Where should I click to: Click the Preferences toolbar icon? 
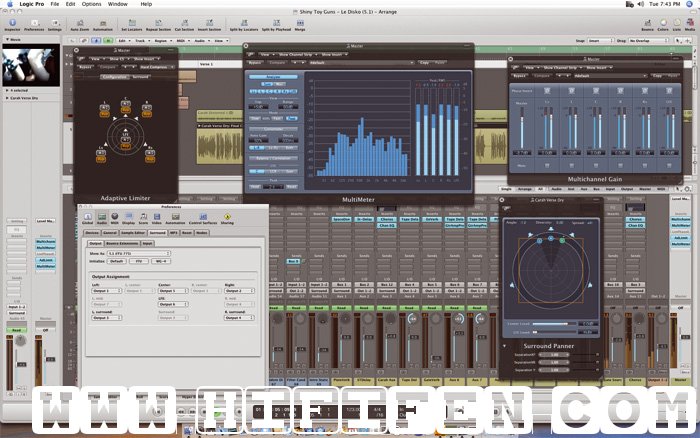[x=34, y=23]
